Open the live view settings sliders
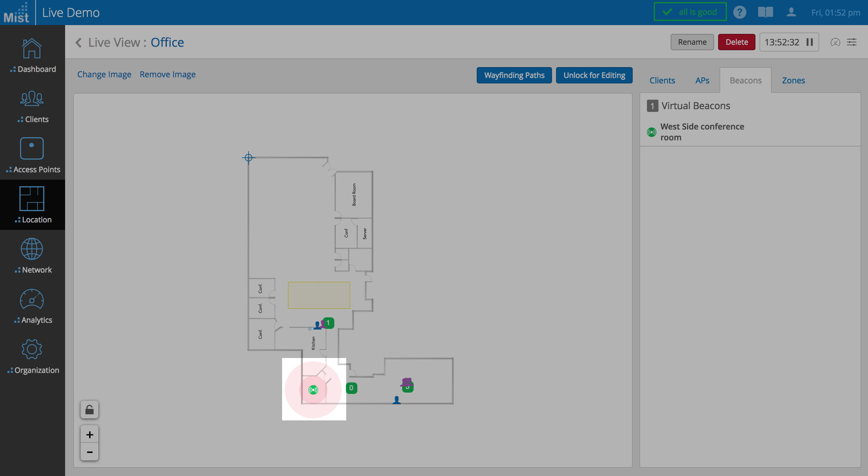The height and width of the screenshot is (476, 868). click(852, 42)
